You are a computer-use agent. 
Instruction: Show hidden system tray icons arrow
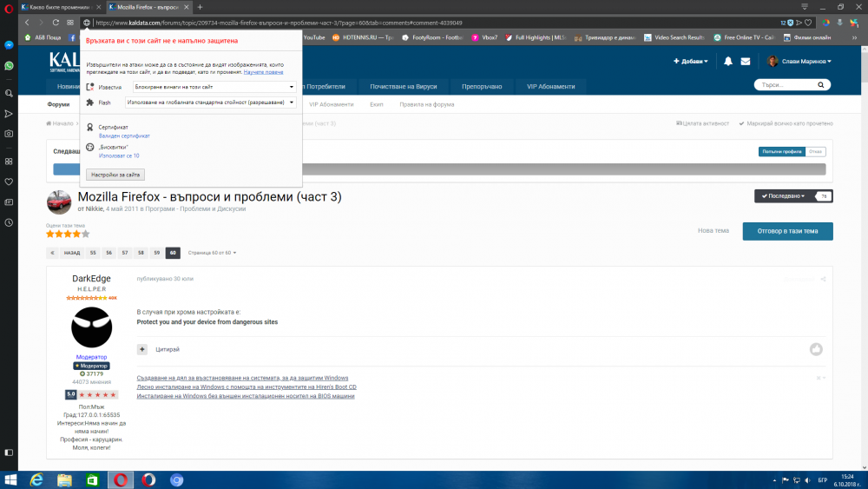click(774, 480)
